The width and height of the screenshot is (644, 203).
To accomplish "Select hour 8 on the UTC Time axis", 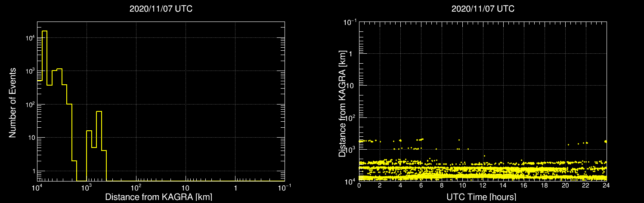I will (x=442, y=186).
